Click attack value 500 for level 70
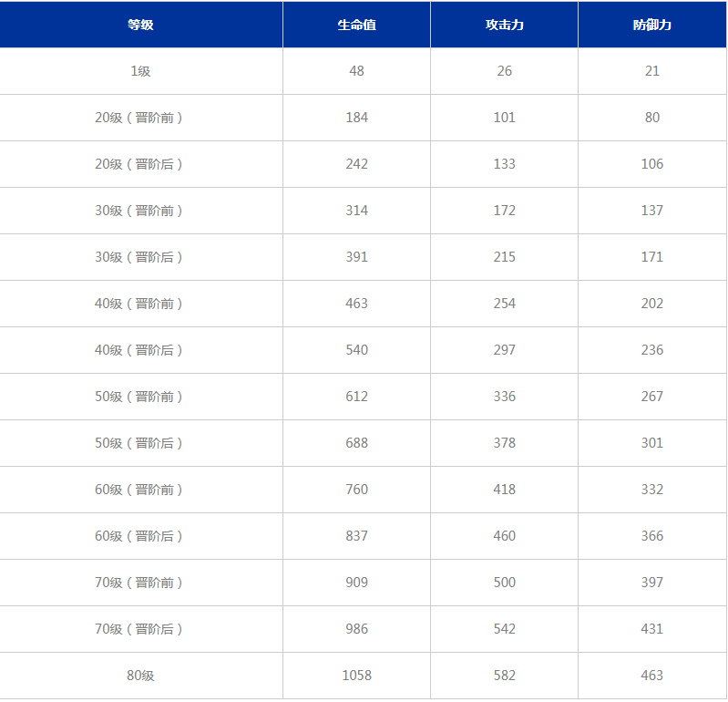Viewport: 728px width, 702px height. (504, 583)
